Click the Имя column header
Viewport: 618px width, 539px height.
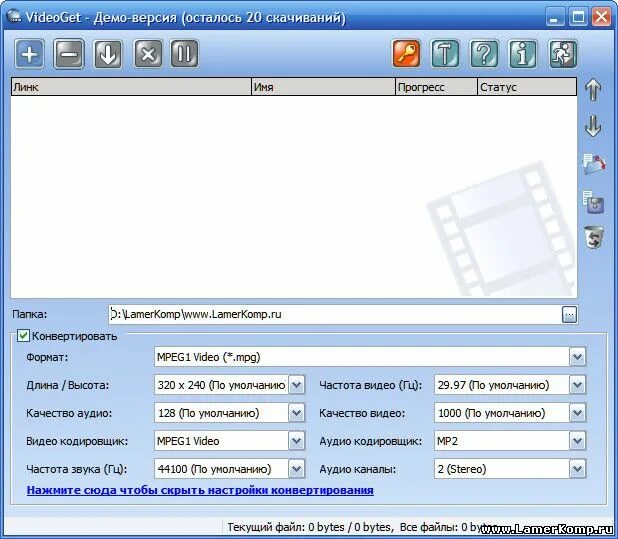point(323,87)
